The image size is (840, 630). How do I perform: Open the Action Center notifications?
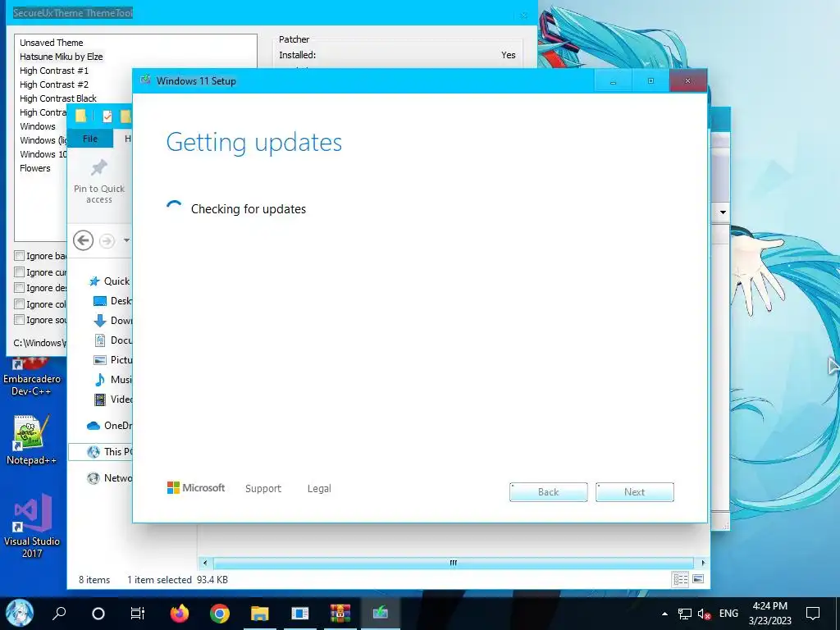click(x=813, y=614)
